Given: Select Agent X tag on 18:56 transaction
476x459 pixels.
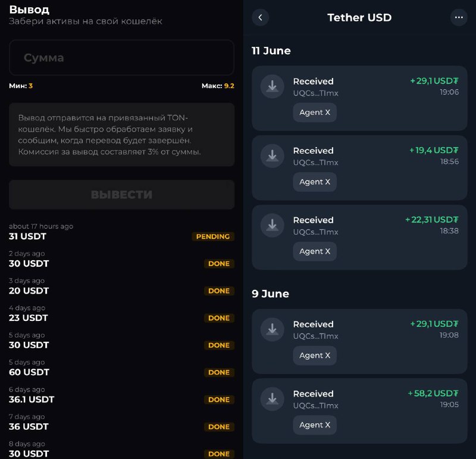Looking at the screenshot, I should [x=315, y=182].
